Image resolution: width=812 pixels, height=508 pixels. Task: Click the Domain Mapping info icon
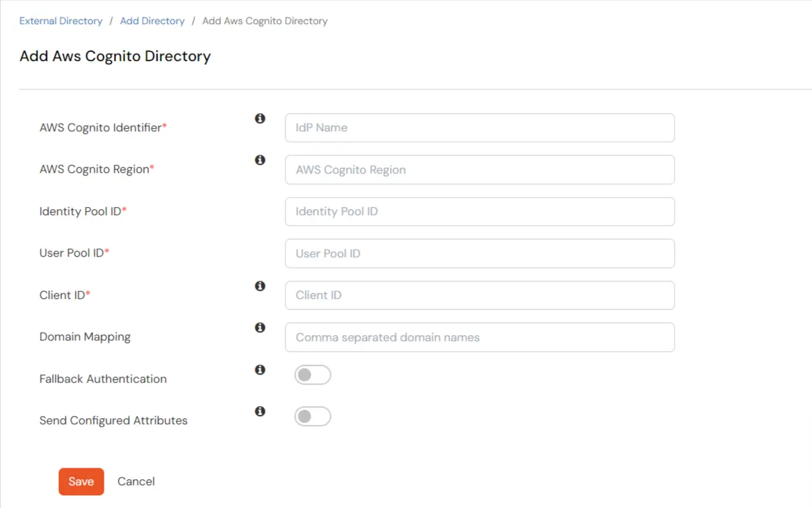tap(260, 327)
